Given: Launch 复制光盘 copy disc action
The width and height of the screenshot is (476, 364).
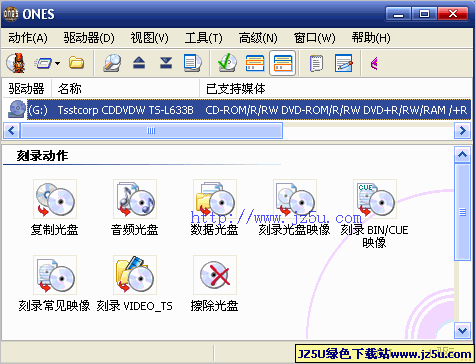Looking at the screenshot, I should click(x=55, y=208).
